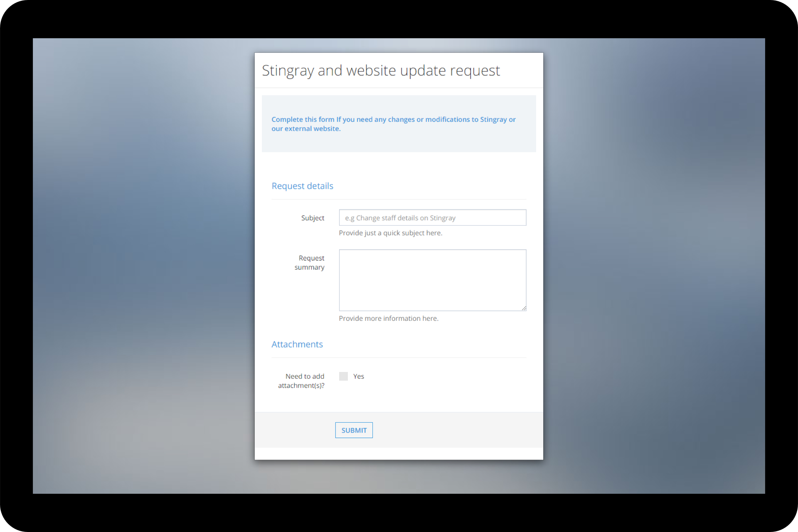
Task: Select the 'Attachments' section heading
Action: tap(297, 345)
